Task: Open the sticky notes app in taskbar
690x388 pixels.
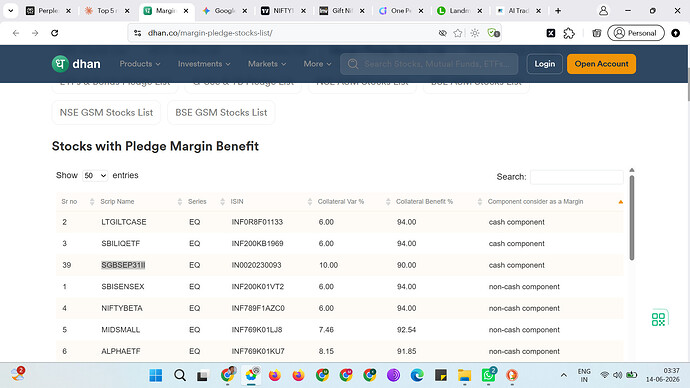Action: (440, 375)
